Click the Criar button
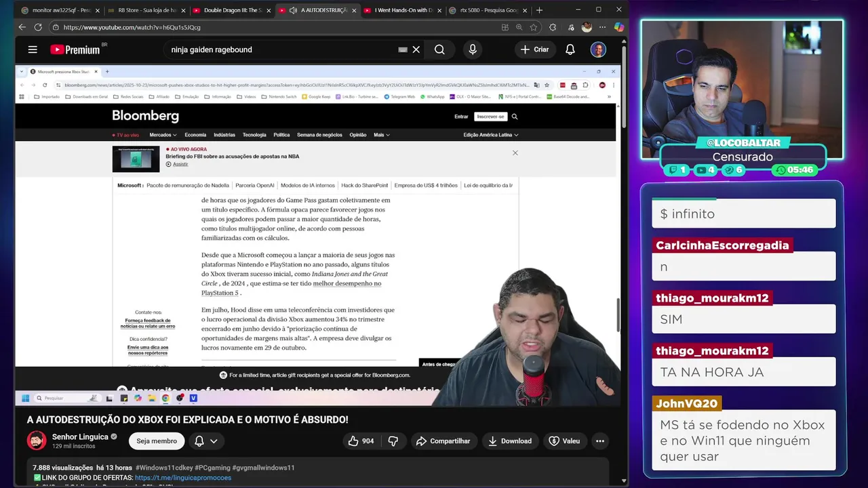The width and height of the screenshot is (868, 488). [534, 49]
